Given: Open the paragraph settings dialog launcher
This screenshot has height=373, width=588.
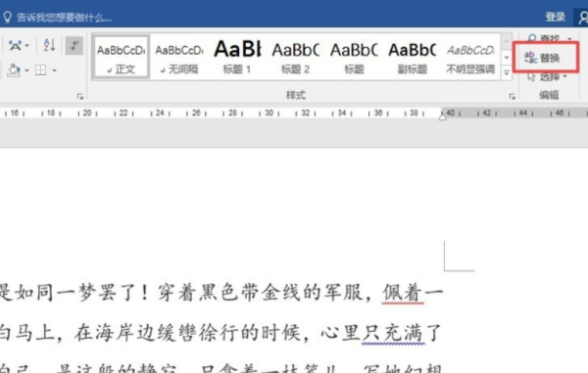Looking at the screenshot, I should coord(80,96).
